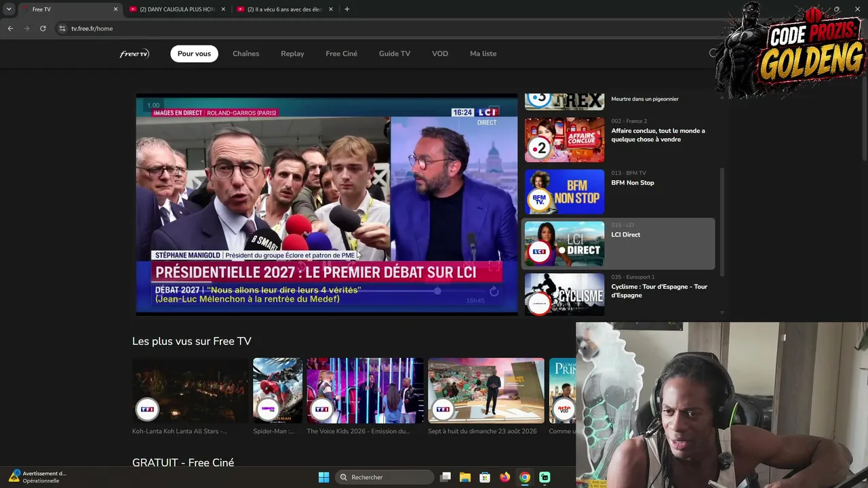Viewport: 868px width, 488px height.
Task: Go back to the previous page
Action: point(10,28)
